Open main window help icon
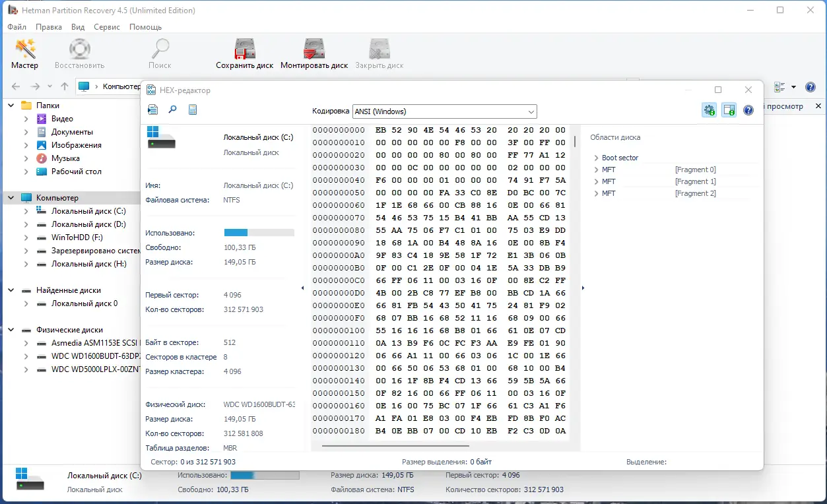This screenshot has height=504, width=827. coord(809,87)
